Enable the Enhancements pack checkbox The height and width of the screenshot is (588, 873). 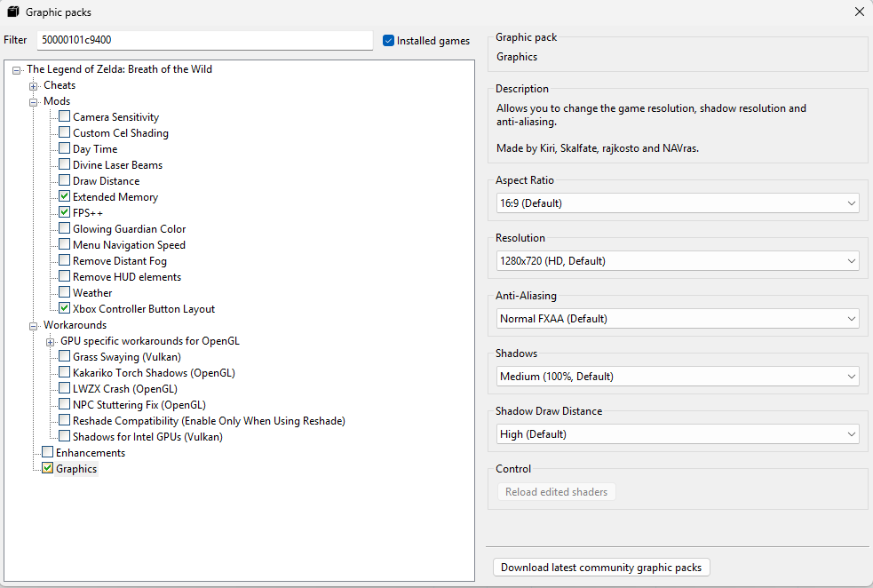(x=48, y=452)
